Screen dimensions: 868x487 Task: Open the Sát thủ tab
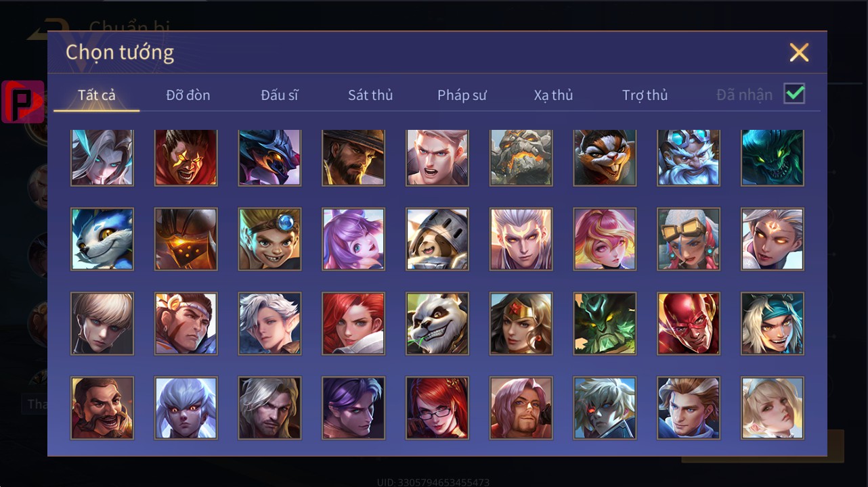(x=370, y=95)
